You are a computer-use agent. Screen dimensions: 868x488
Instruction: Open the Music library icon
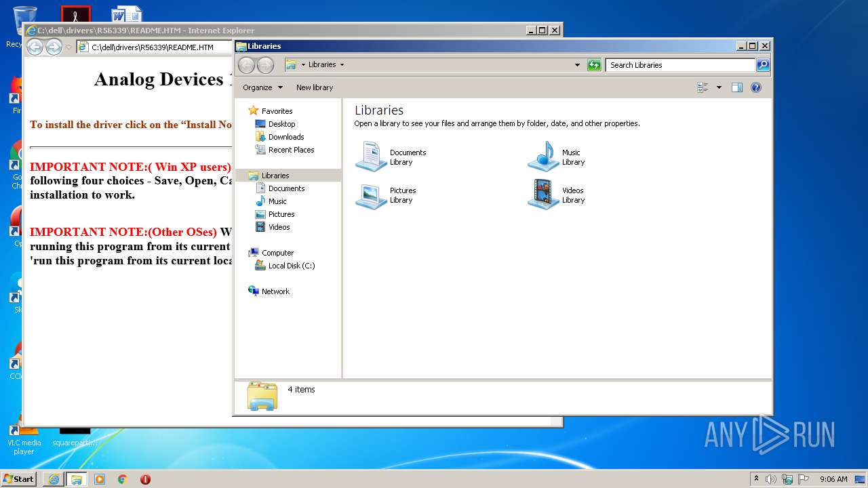[543, 157]
